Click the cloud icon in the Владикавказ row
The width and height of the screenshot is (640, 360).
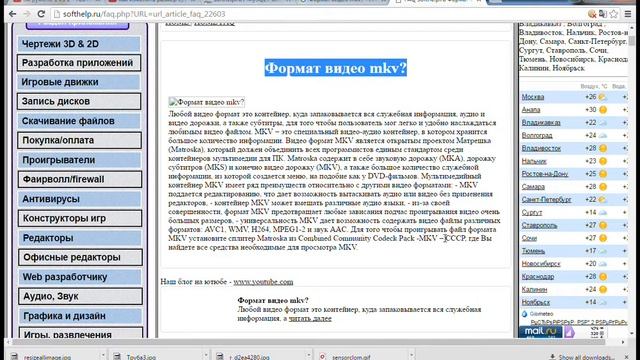(x=602, y=123)
